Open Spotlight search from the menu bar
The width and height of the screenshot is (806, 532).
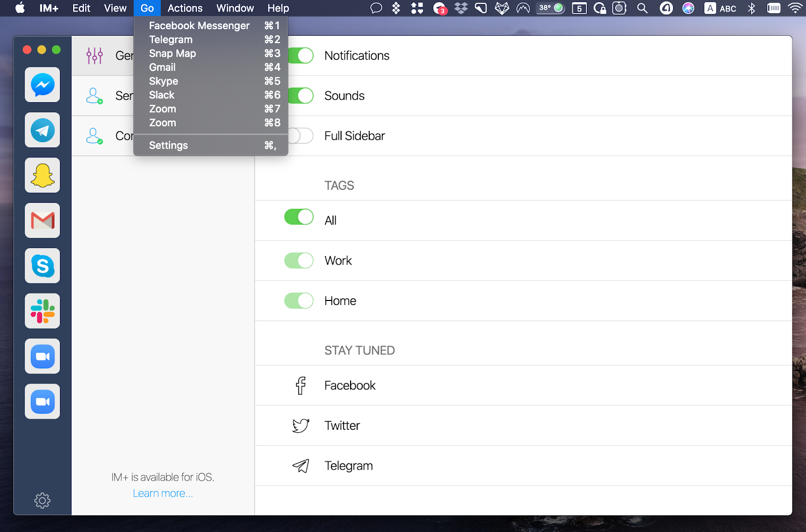641,8
